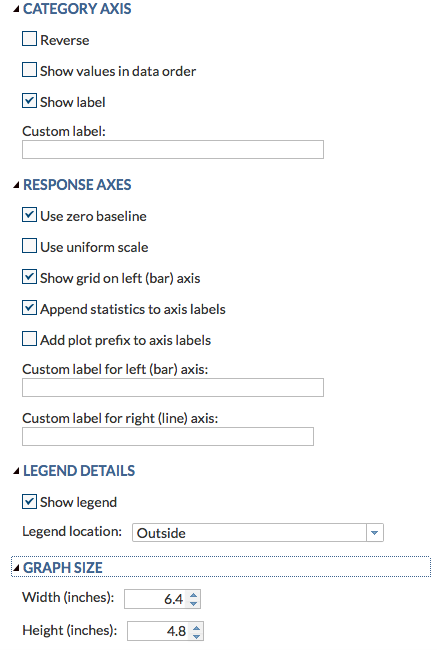Screen dimensions: 437x650
Task: Turn off Show grid on left (bar) axis
Action: (x=29, y=277)
